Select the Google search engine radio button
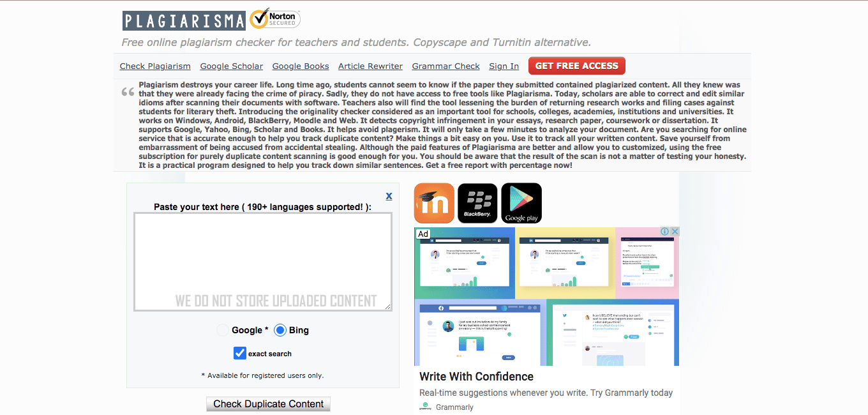Image resolution: width=868 pixels, height=415 pixels. 222,330
